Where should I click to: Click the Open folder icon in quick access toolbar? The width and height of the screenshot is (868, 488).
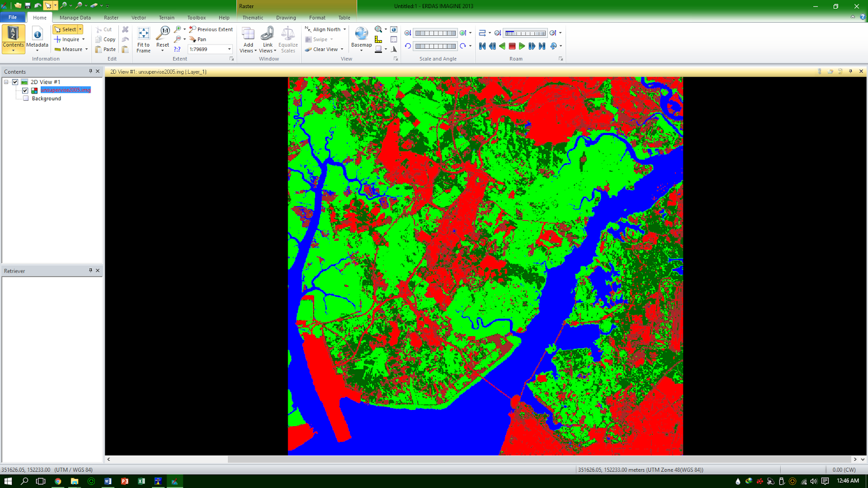point(18,5)
